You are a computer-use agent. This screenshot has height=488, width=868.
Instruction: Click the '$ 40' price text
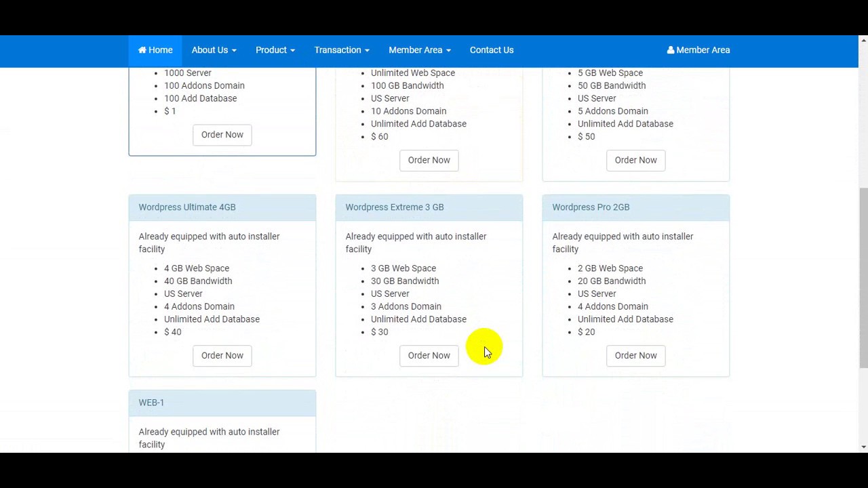(x=172, y=332)
